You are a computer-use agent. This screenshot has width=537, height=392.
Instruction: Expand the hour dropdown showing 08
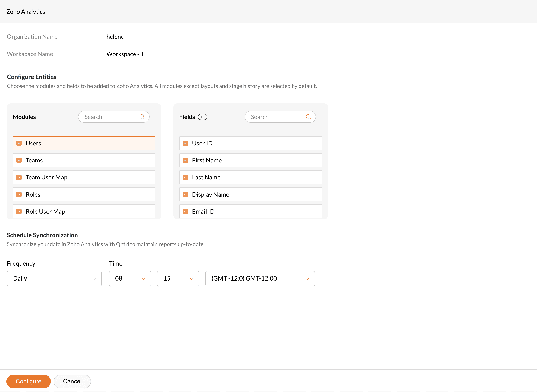[130, 279]
